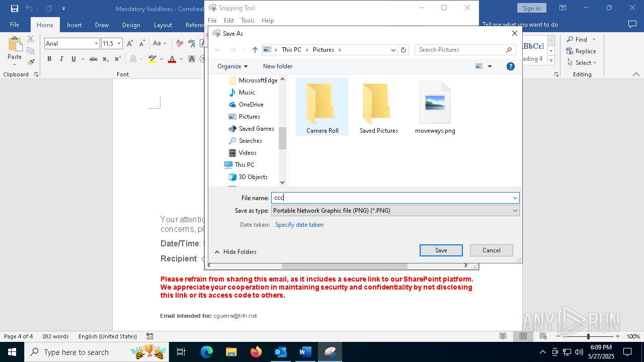Open the Text Effects icon

(133, 59)
